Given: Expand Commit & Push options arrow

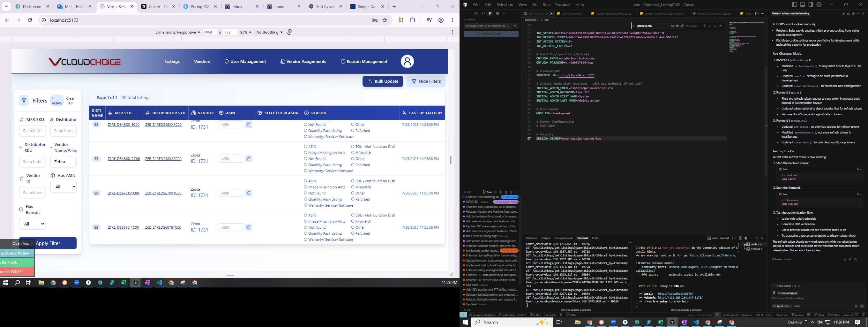Looking at the screenshot, I should (516, 34).
